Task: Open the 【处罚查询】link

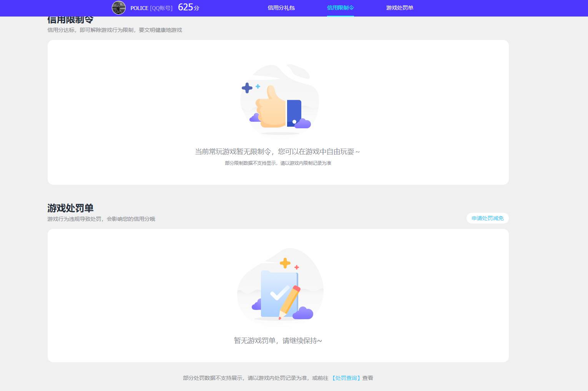Action: click(346, 378)
